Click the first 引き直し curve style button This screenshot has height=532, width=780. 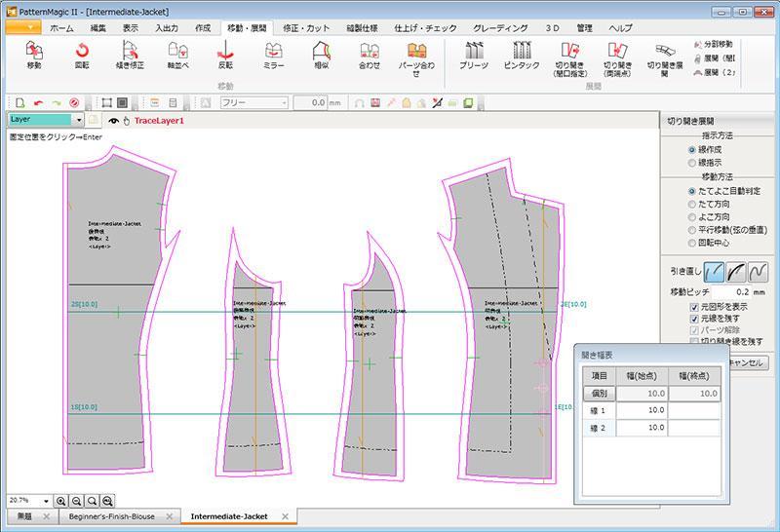(713, 272)
